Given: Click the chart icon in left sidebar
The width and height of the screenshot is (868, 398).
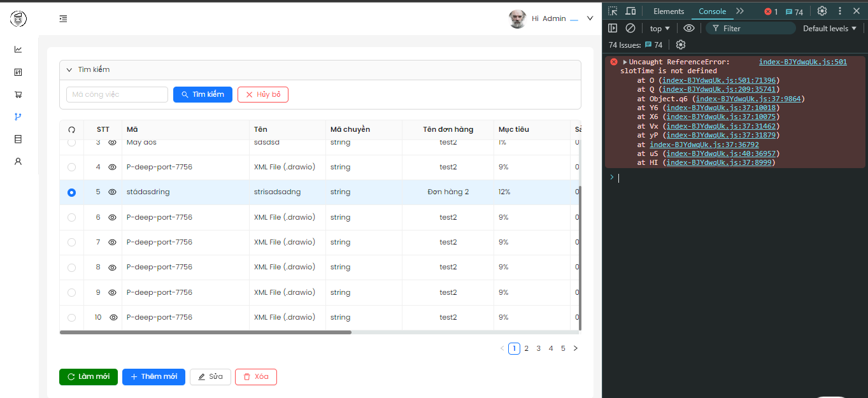Looking at the screenshot, I should point(18,49).
